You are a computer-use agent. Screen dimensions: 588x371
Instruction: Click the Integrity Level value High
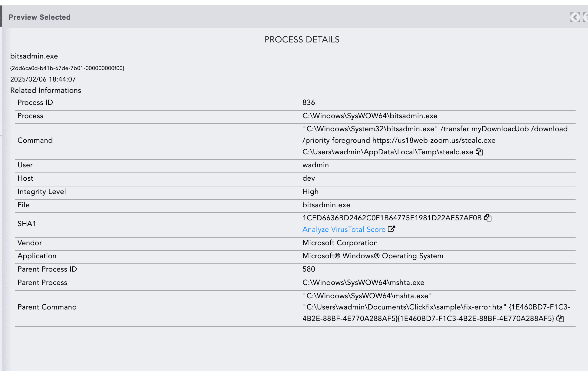coord(310,192)
